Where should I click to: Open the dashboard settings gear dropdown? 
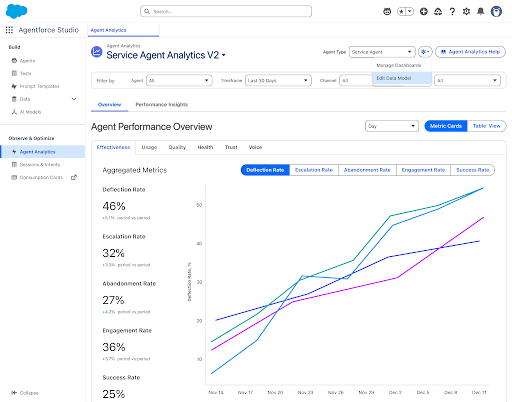point(425,52)
